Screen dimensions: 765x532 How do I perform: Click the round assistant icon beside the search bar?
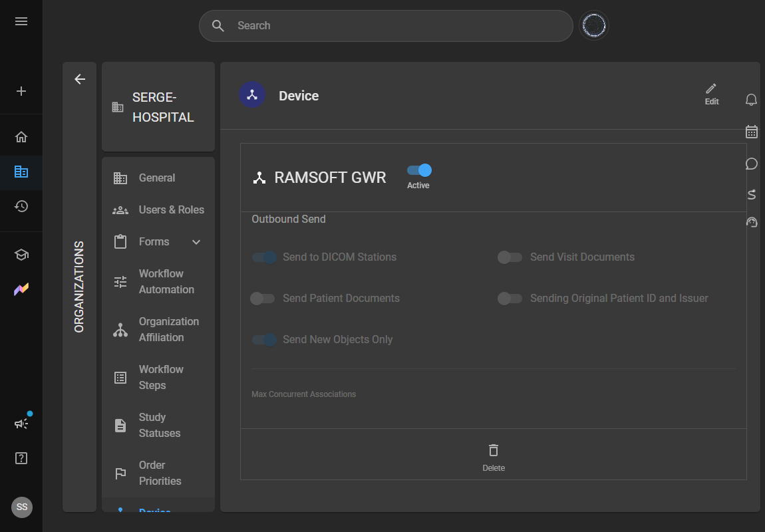coord(594,25)
